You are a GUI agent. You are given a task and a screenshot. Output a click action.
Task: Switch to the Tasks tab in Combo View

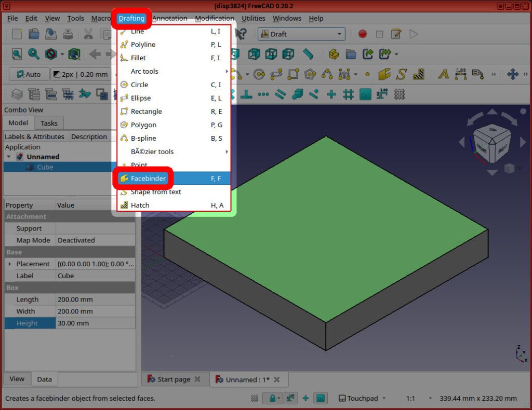[49, 123]
